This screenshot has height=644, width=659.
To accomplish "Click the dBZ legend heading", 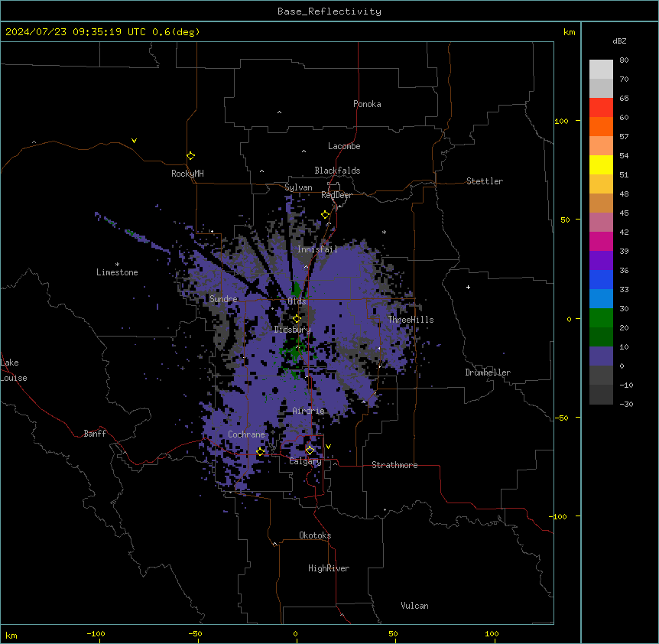I will pos(619,41).
